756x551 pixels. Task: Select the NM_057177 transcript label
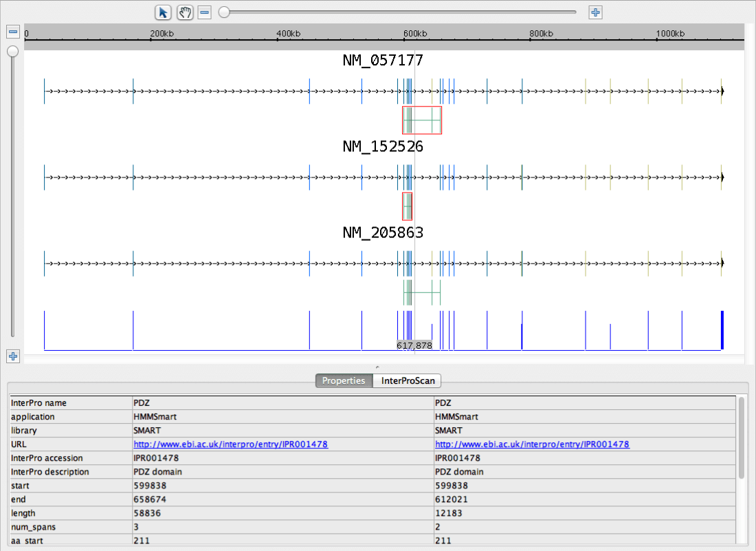click(x=383, y=61)
